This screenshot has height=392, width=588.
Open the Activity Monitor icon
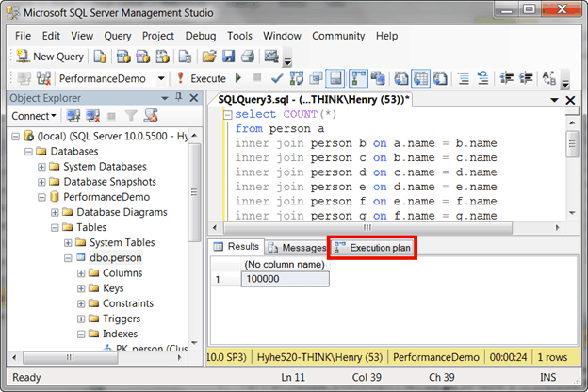point(271,57)
